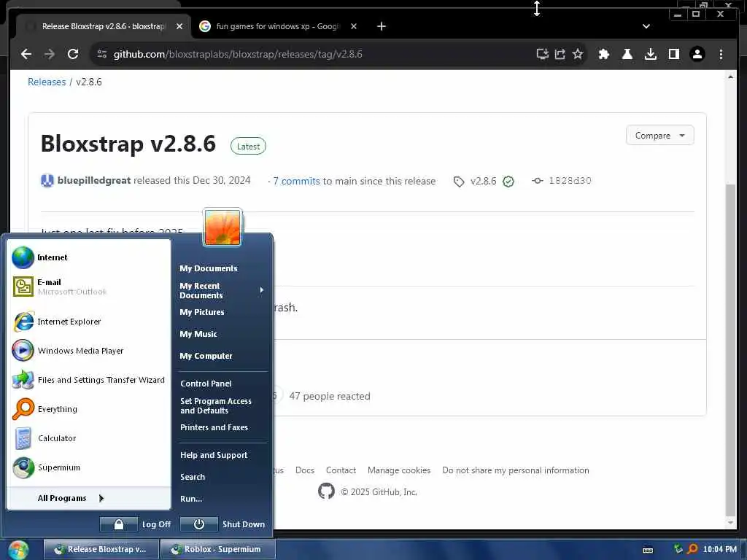
Task: Click the v2.8.6 tag label
Action: pos(483,181)
